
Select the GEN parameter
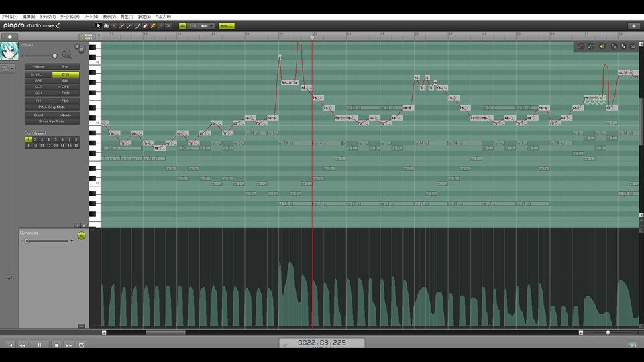click(38, 93)
